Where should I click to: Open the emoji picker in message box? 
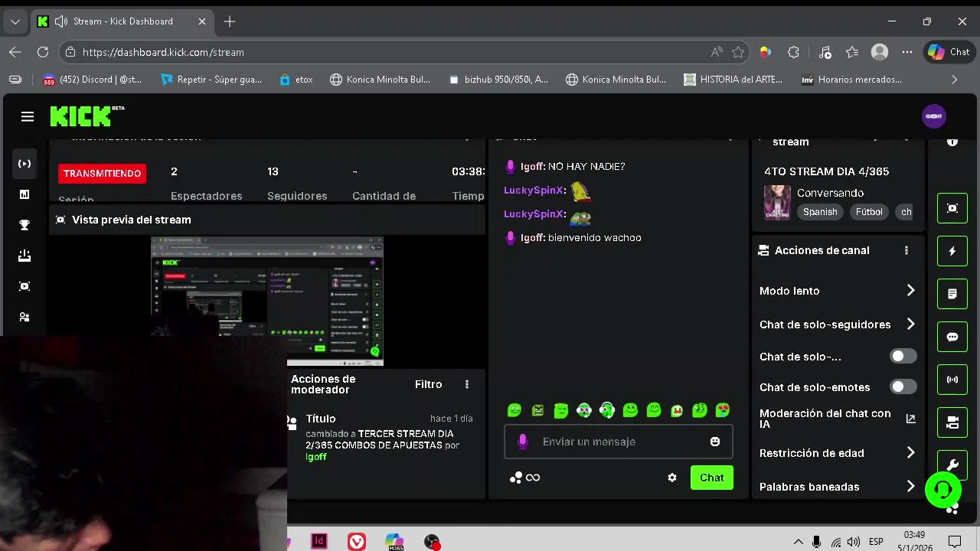[715, 442]
